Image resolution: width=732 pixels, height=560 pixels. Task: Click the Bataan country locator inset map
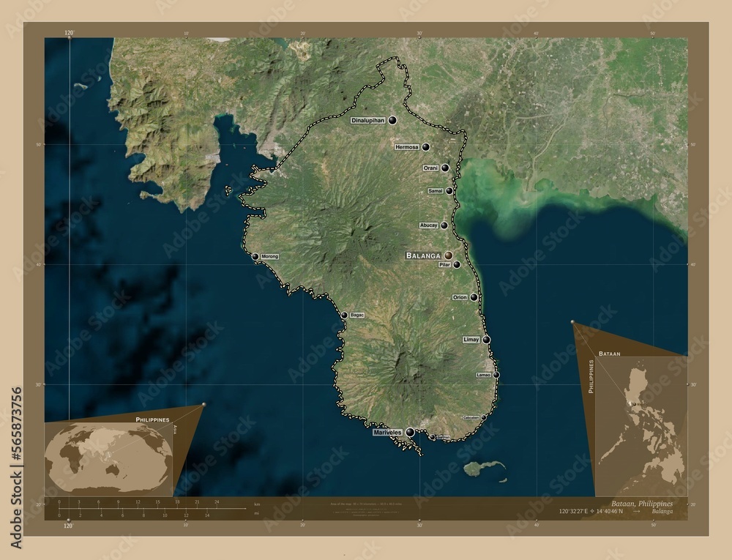click(x=641, y=427)
